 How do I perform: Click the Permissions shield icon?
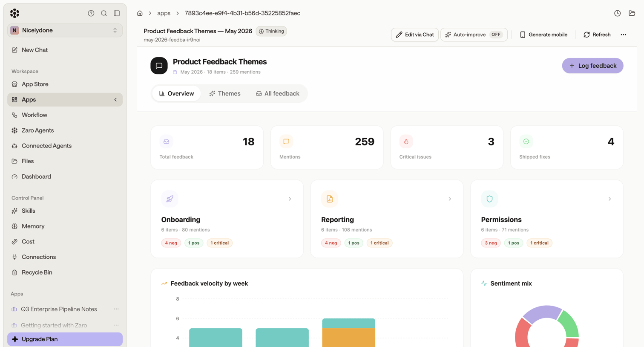[x=489, y=199]
